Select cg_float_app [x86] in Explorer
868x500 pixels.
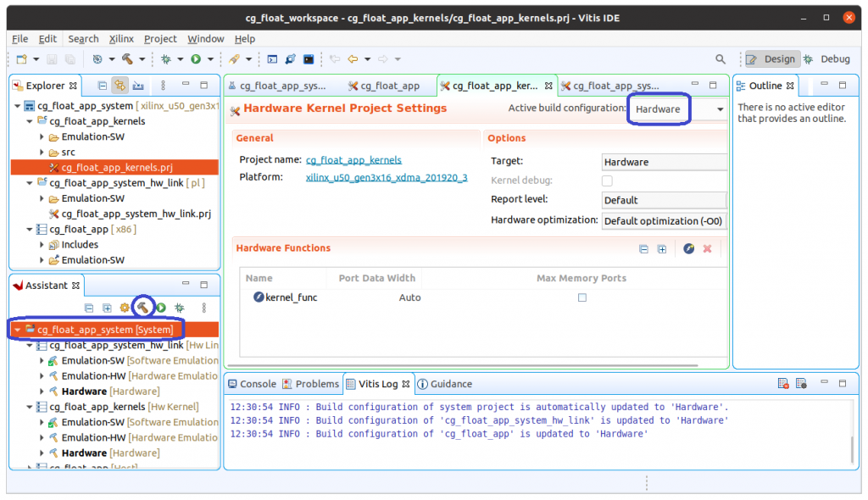tap(87, 229)
